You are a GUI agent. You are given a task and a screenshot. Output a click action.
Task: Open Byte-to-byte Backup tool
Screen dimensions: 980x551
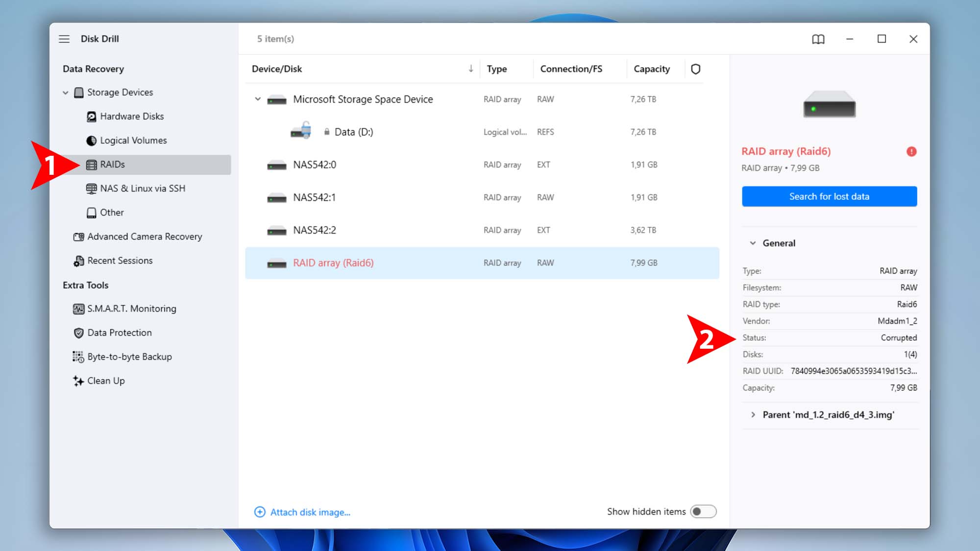click(129, 357)
